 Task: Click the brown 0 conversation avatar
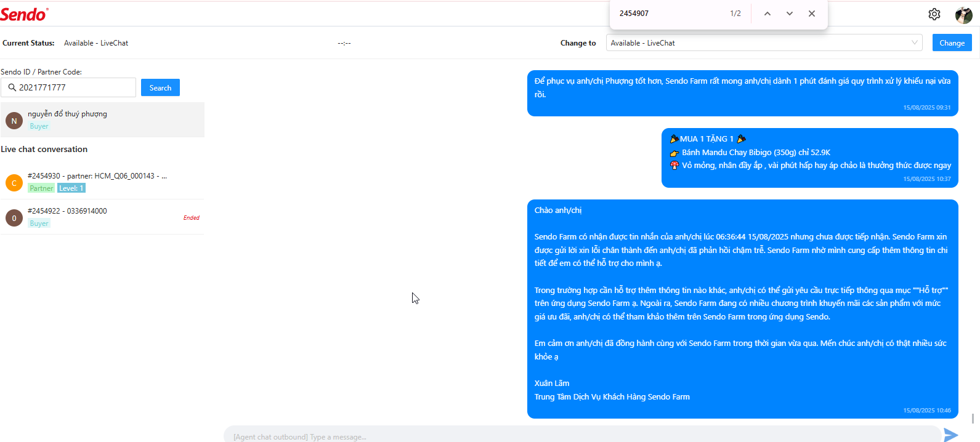[14, 218]
